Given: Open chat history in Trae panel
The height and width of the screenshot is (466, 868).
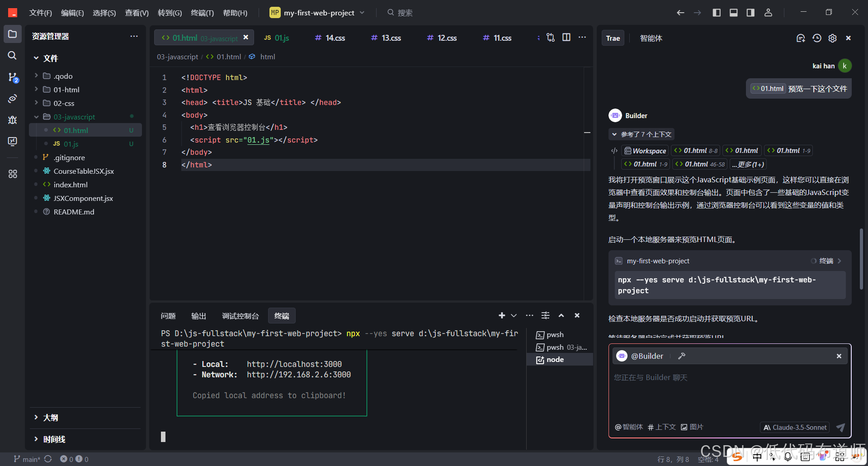Looking at the screenshot, I should tap(816, 38).
